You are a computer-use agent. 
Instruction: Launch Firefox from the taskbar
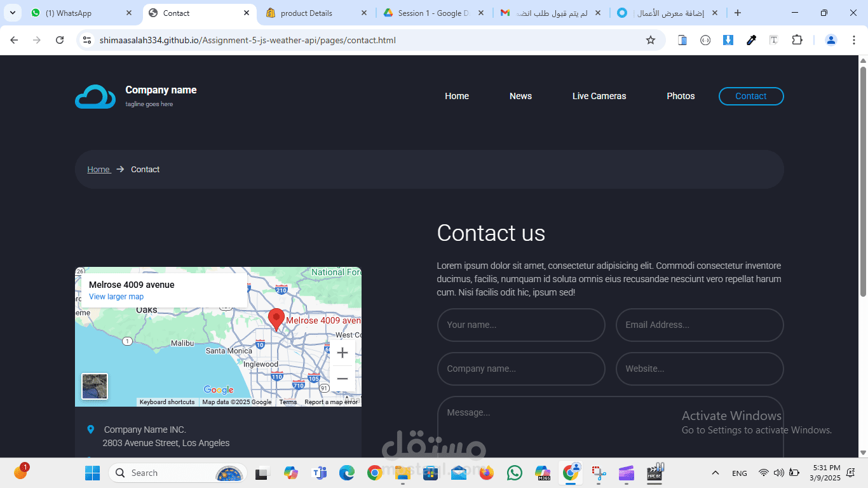pyautogui.click(x=487, y=473)
